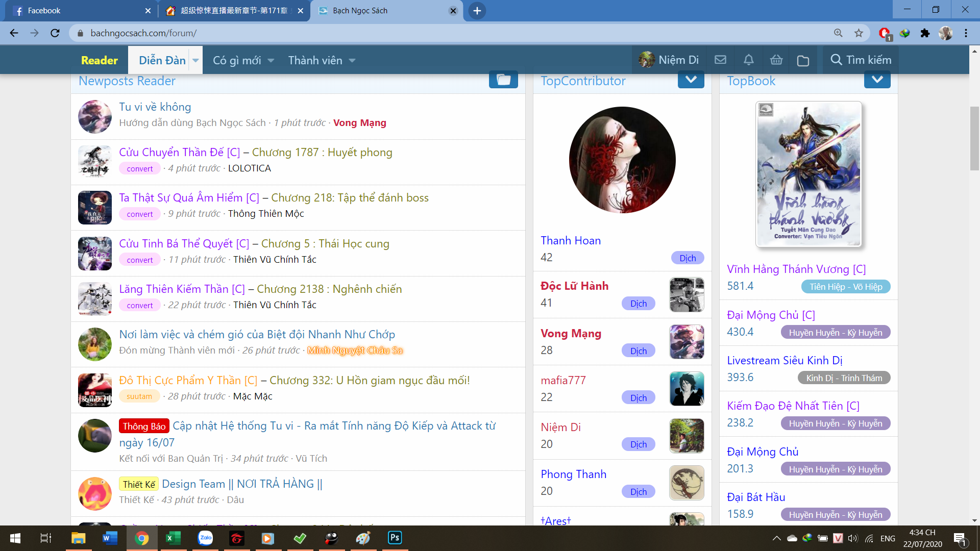Click the page vertical scrollbar

pyautogui.click(x=974, y=138)
